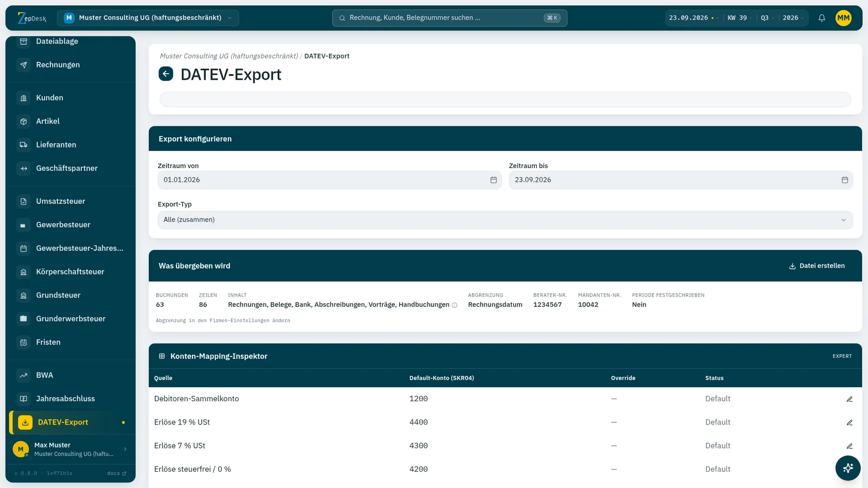Open the Q3 quarter dropdown
Screen dimensions: 868x488
click(x=767, y=18)
